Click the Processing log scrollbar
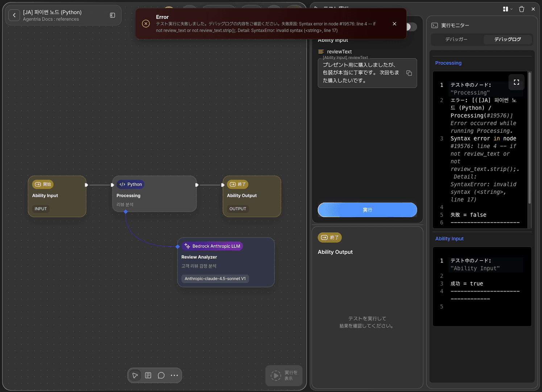This screenshot has width=542, height=392. point(530,138)
